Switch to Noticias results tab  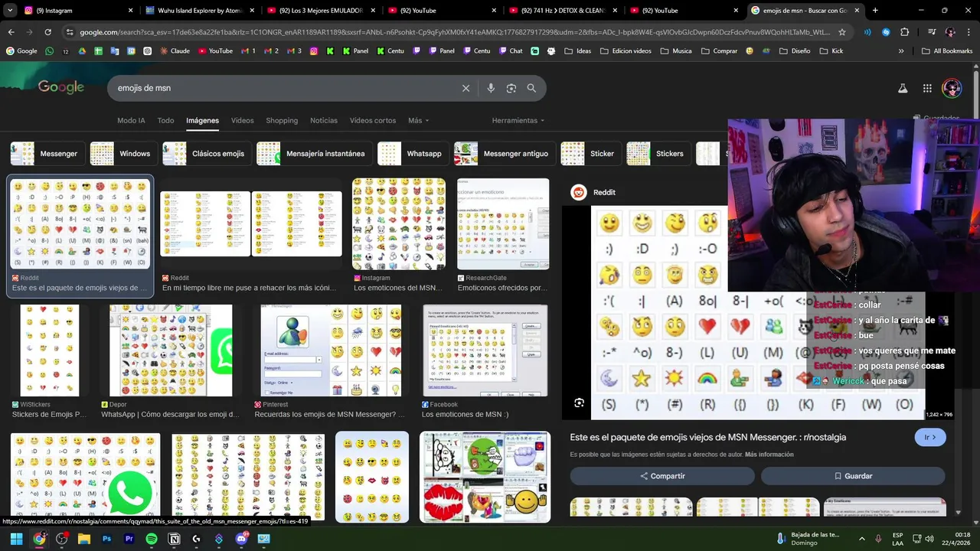[324, 120]
